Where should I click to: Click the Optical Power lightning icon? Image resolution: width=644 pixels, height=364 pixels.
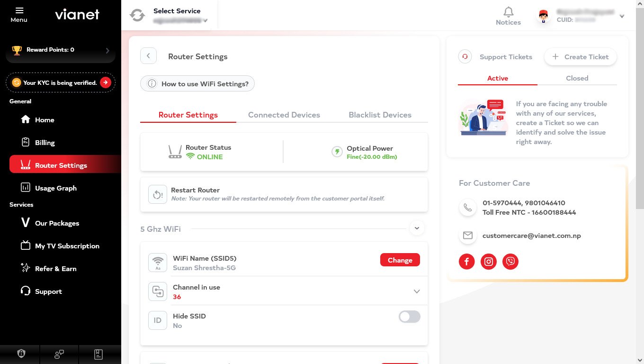pos(337,152)
